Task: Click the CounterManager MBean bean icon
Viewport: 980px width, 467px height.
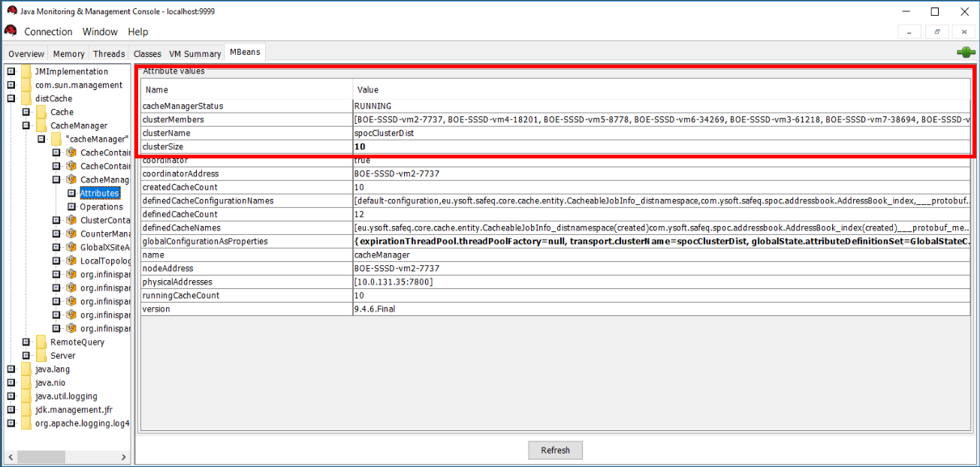Action: (x=71, y=234)
